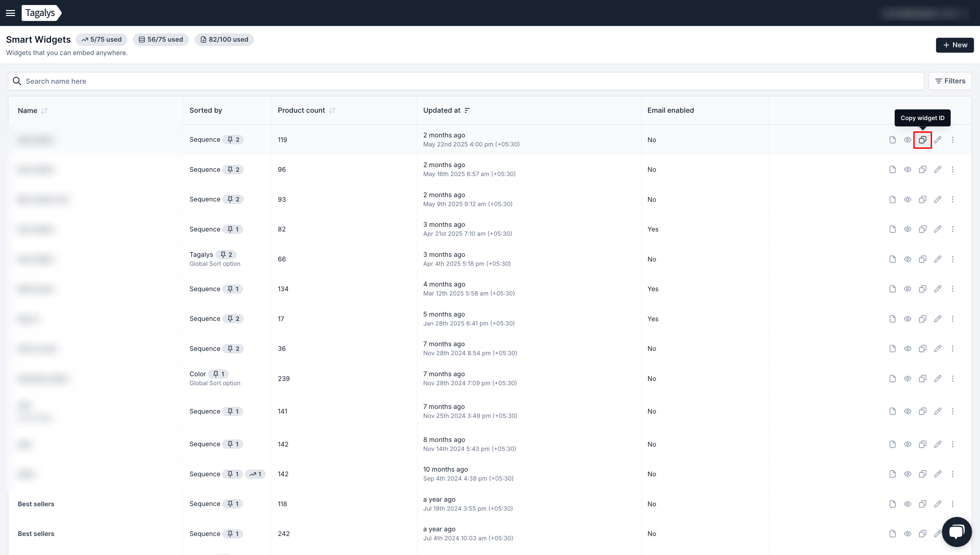Viewport: 980px width, 555px height.
Task: Edit the widget with 141 products
Action: pos(938,411)
